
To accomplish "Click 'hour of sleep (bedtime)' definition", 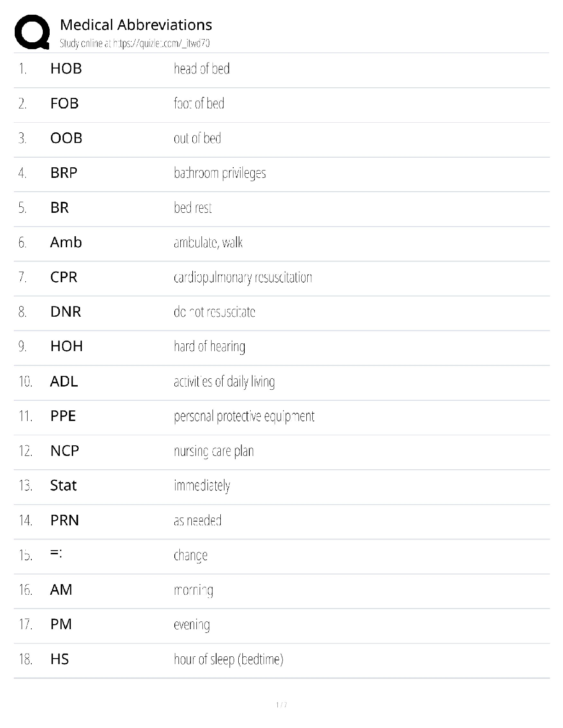I will point(229,660).
